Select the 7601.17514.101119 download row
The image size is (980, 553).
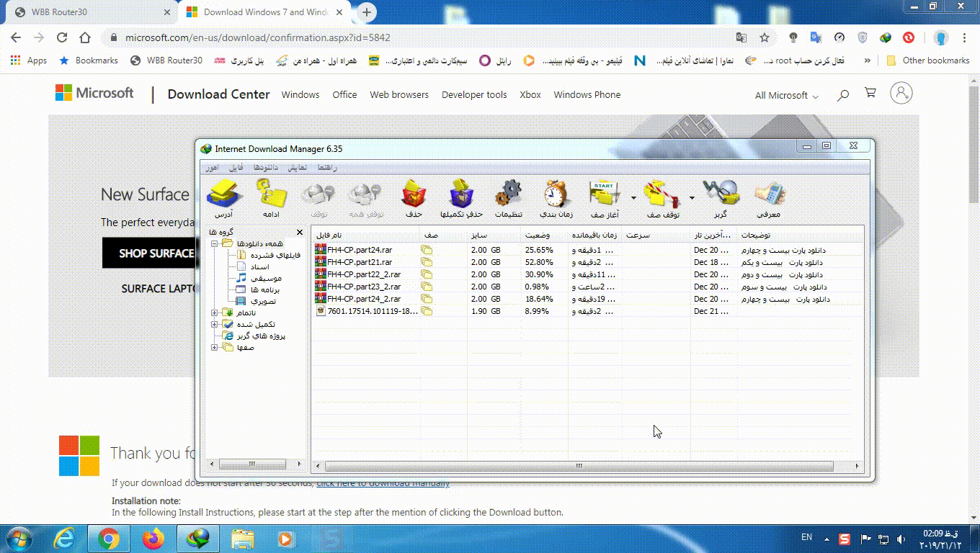point(587,311)
